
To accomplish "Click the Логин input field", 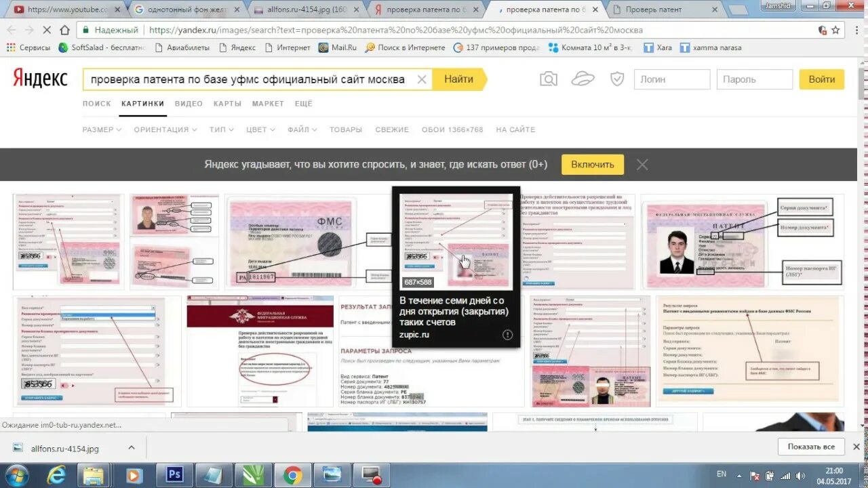I will pyautogui.click(x=672, y=79).
